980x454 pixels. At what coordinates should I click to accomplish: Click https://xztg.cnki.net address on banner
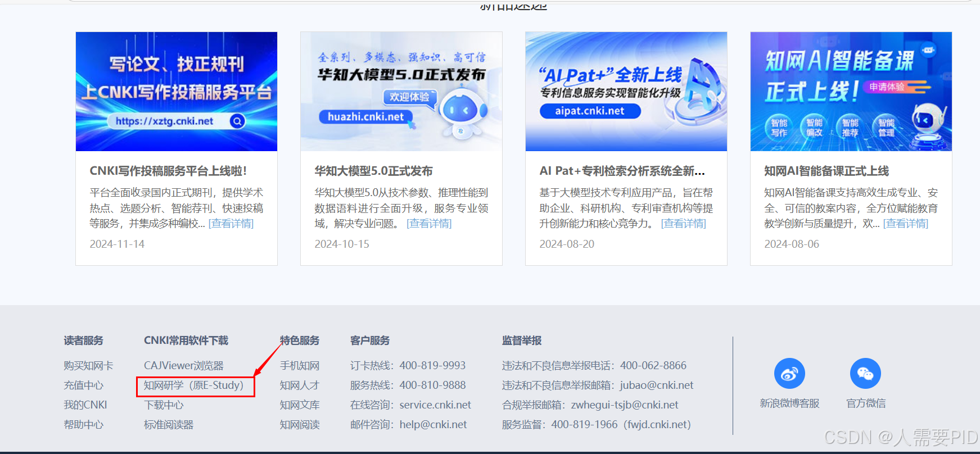pos(164,121)
